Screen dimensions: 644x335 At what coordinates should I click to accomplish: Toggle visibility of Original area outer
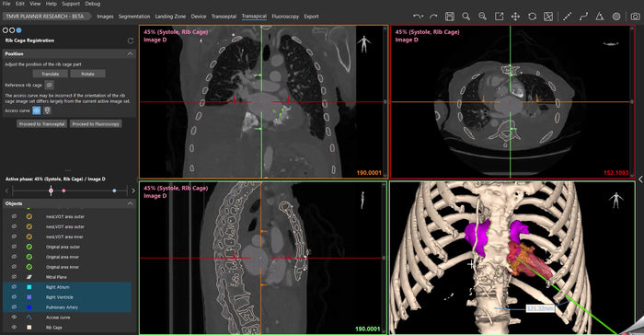tap(14, 247)
